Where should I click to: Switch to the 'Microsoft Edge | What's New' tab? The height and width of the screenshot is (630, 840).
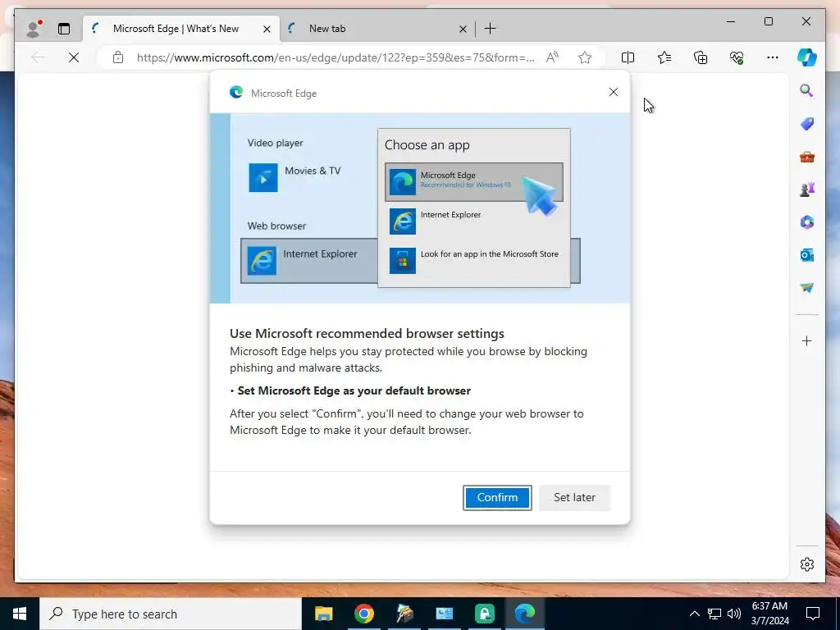click(x=181, y=29)
